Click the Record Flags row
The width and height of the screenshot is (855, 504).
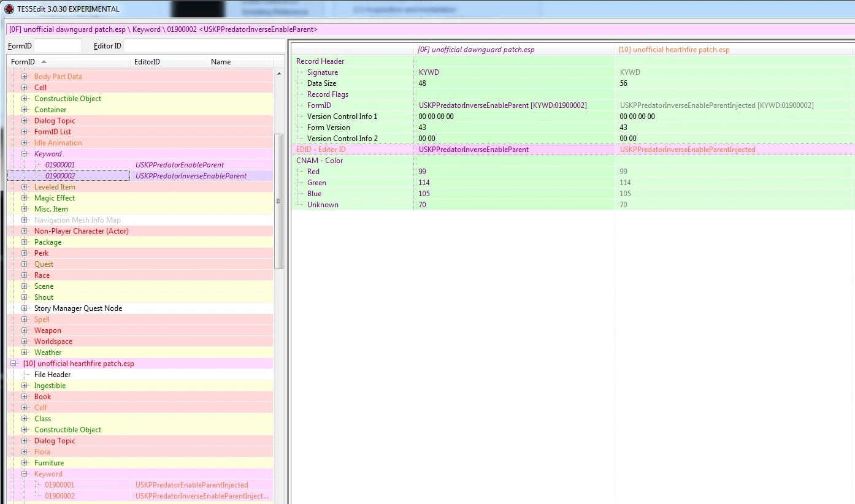(x=572, y=94)
